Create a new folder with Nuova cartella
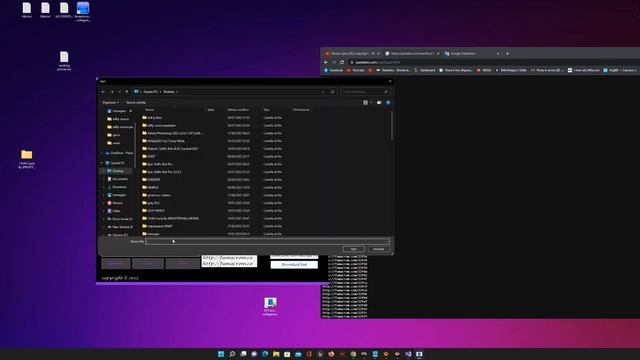This screenshot has height=360, width=640. [136, 102]
